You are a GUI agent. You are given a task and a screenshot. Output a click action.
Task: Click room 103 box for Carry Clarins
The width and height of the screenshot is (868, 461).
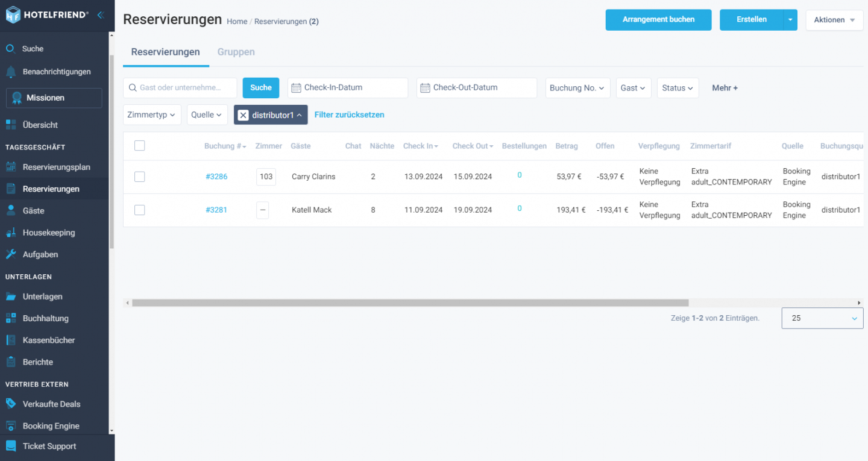tap(266, 177)
